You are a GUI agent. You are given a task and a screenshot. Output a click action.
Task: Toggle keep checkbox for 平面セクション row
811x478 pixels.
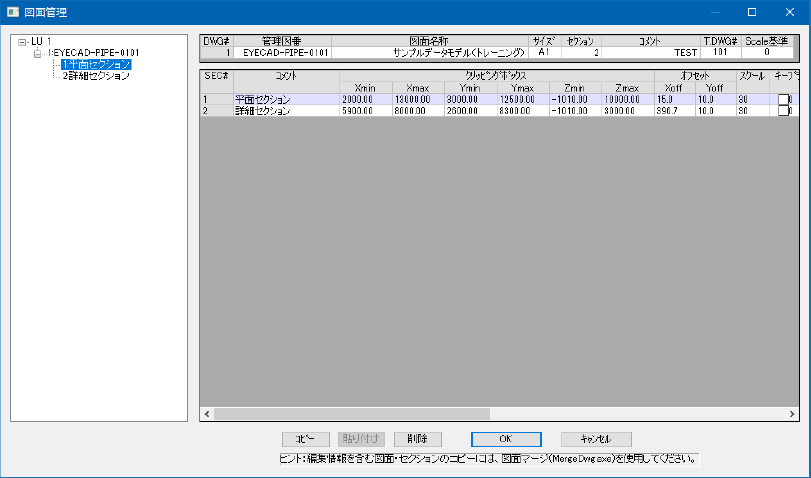(x=784, y=99)
